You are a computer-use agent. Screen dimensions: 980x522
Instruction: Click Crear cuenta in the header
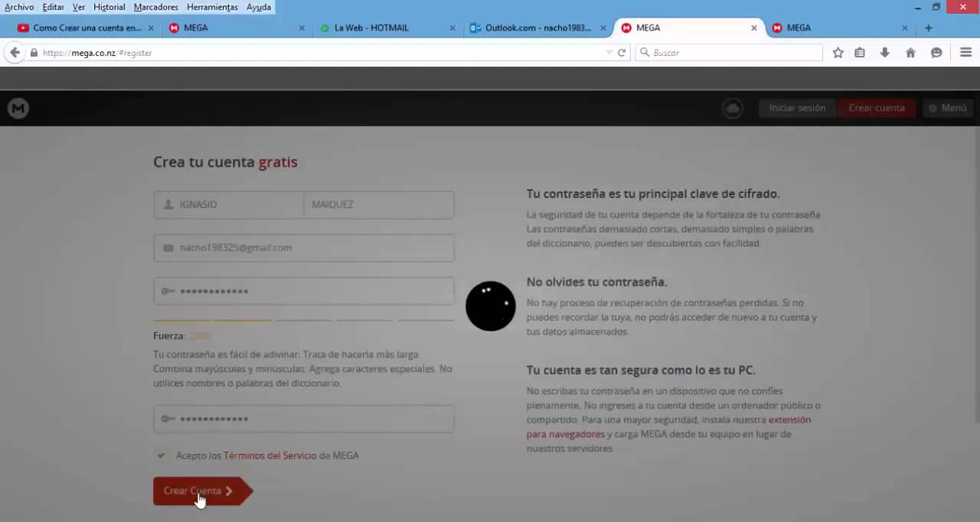point(877,108)
